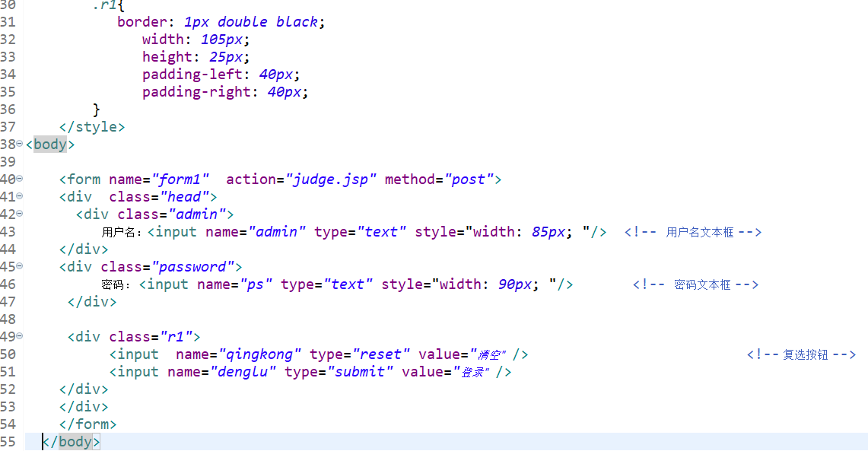The height and width of the screenshot is (451, 868).
Task: Click the padding-left property
Action: pyautogui.click(x=192, y=74)
